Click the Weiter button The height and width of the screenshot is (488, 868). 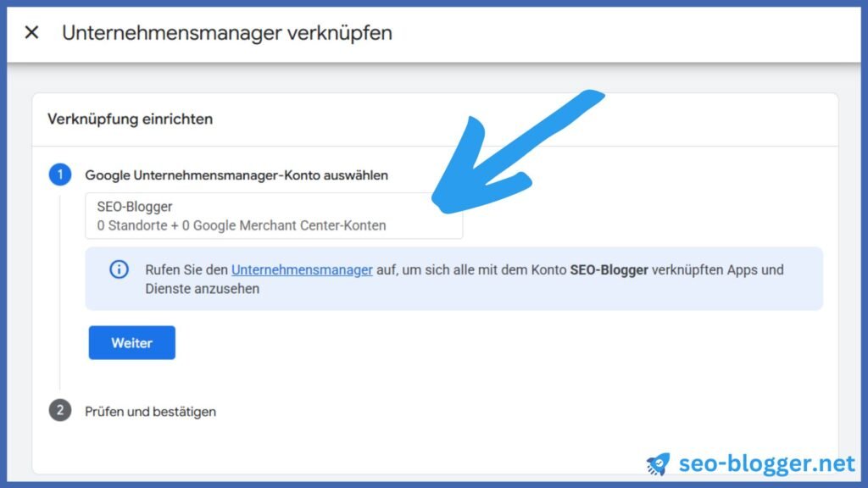click(x=131, y=342)
